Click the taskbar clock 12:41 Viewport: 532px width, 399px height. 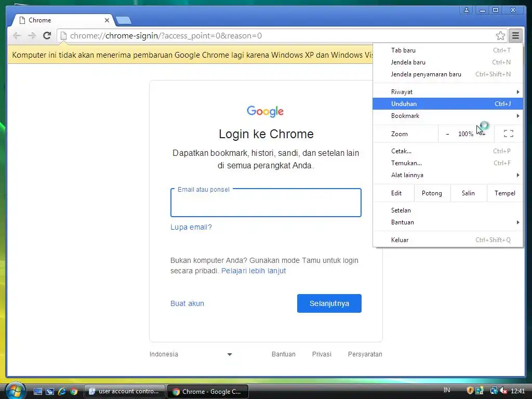coord(517,391)
